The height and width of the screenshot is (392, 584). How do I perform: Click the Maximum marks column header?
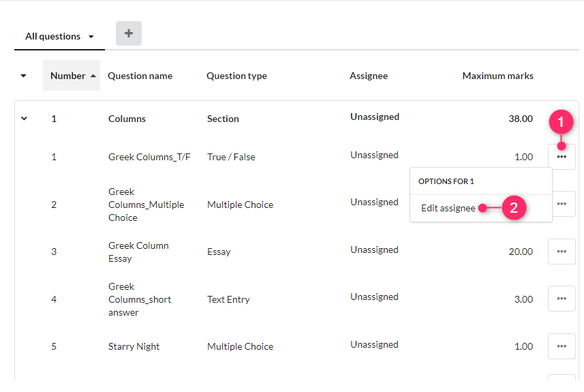point(497,76)
